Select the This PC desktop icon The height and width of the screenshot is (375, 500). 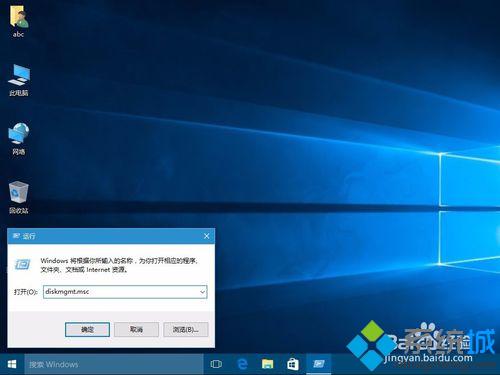coord(19,80)
